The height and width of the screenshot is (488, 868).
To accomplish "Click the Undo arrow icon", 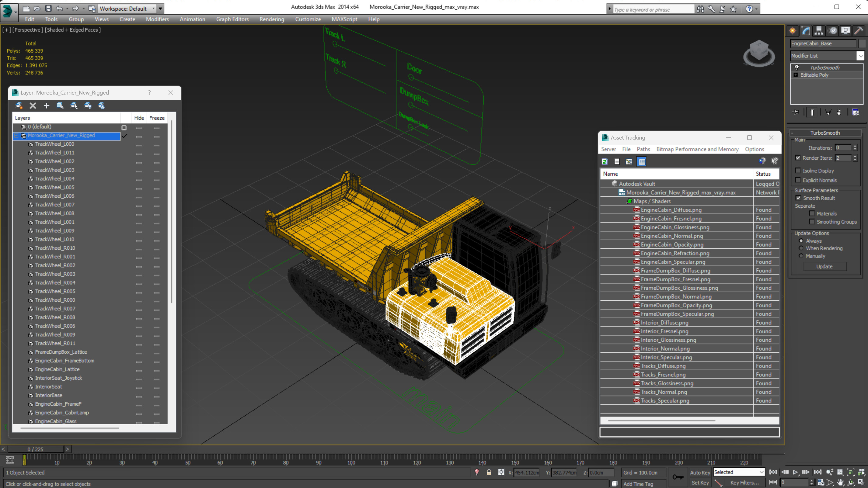I will [59, 9].
